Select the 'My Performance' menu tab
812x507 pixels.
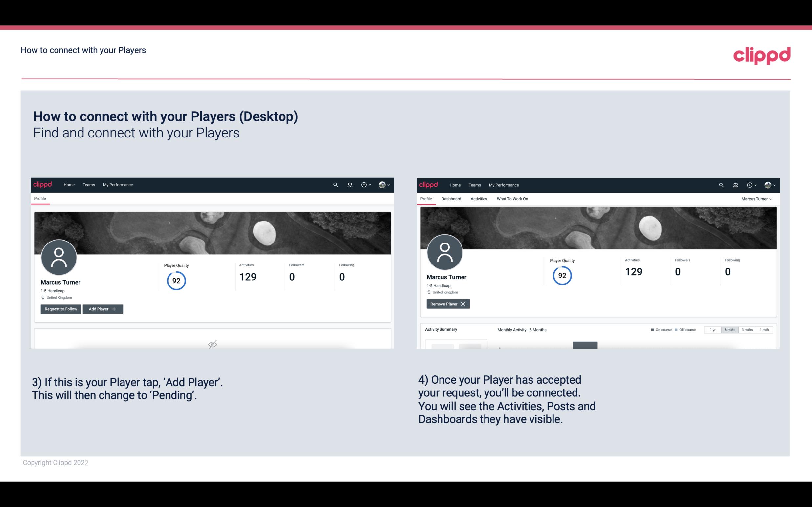[118, 184]
